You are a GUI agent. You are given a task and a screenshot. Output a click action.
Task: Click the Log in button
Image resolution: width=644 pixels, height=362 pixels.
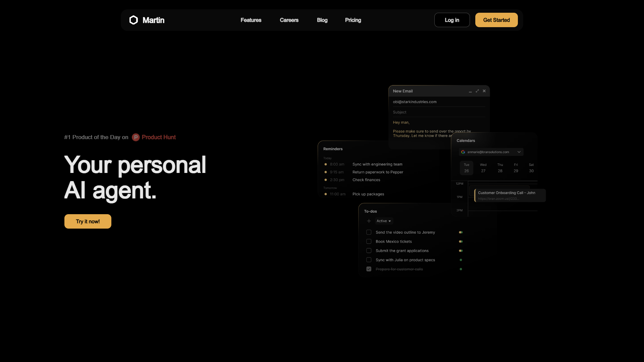(x=452, y=20)
